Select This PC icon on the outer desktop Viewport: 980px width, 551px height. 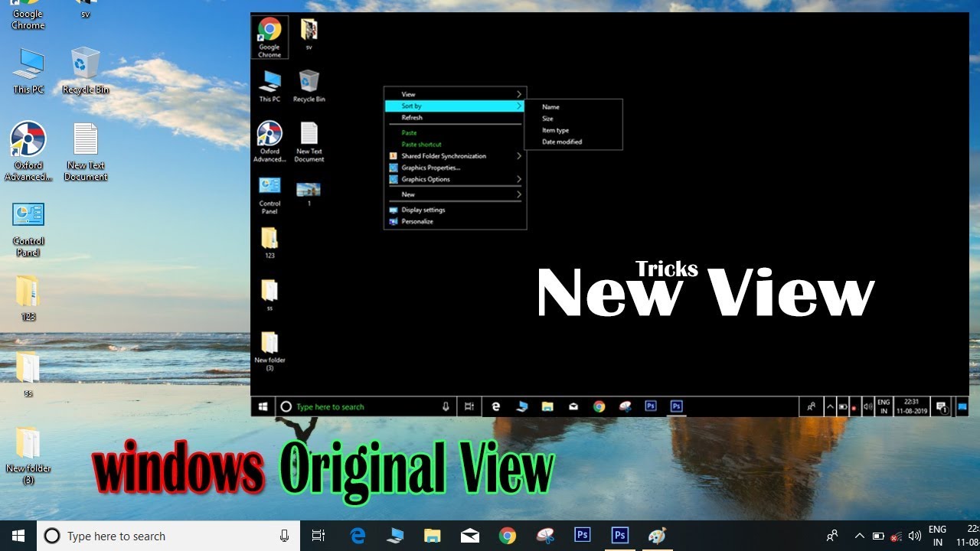tap(28, 71)
